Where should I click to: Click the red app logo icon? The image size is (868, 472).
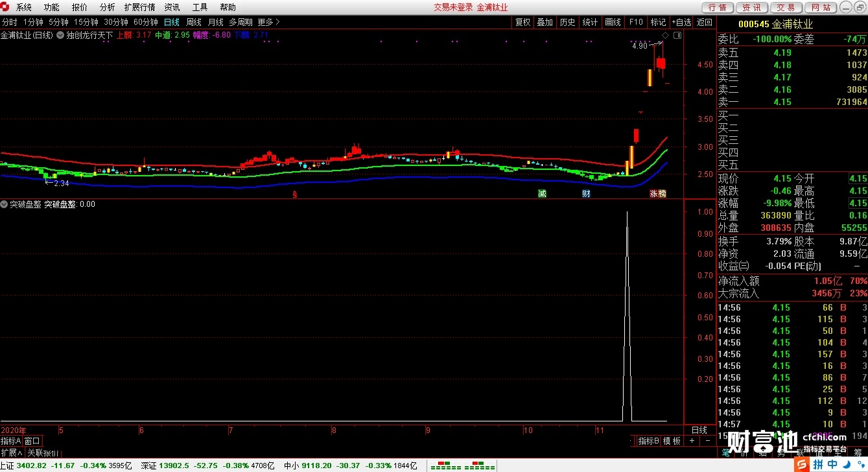pyautogui.click(x=6, y=8)
